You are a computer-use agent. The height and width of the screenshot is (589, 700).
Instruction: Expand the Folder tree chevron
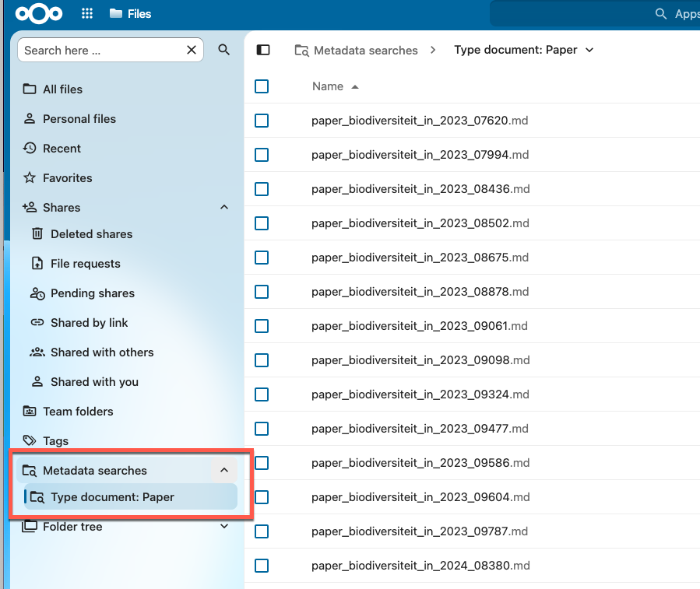[x=224, y=526]
